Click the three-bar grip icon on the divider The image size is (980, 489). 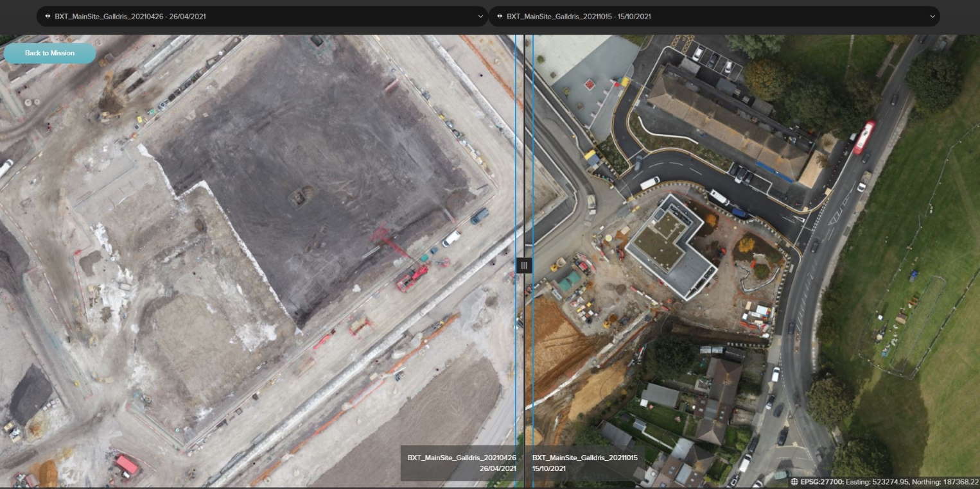pyautogui.click(x=524, y=265)
